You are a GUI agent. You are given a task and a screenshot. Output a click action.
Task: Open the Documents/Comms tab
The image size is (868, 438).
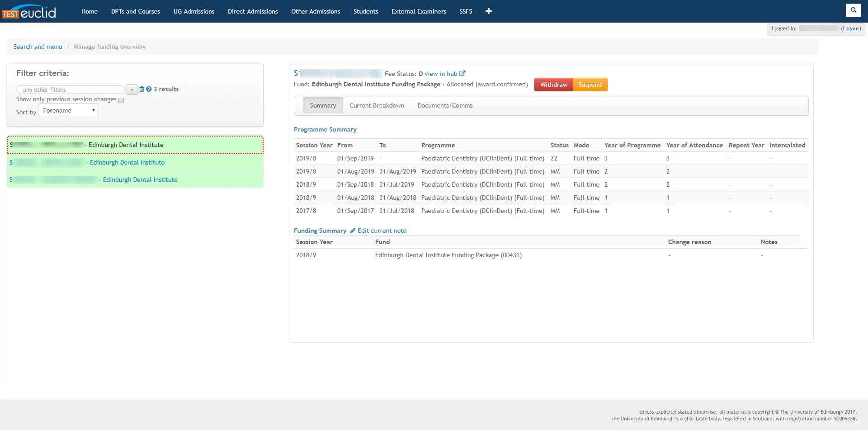[444, 106]
